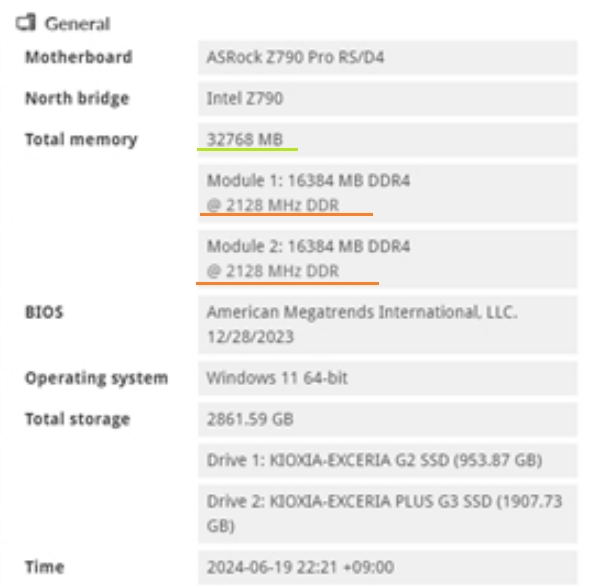This screenshot has width=601, height=586.
Task: Click the General section heading text
Action: (77, 23)
